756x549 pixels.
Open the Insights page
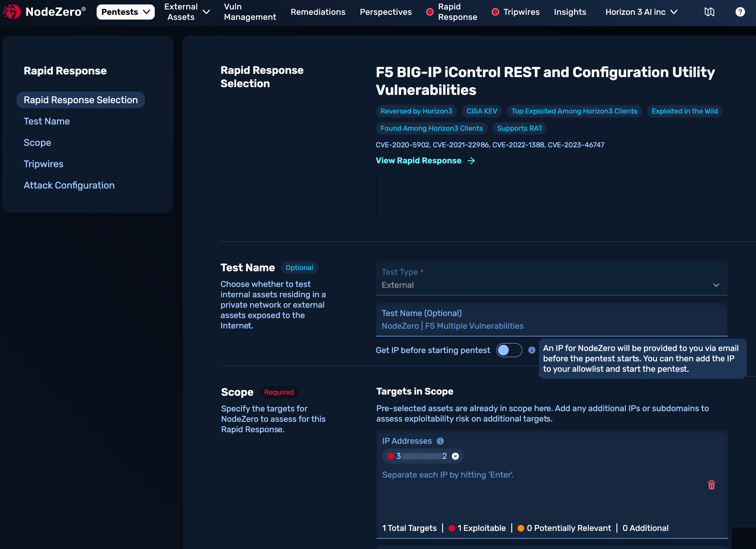coord(570,12)
